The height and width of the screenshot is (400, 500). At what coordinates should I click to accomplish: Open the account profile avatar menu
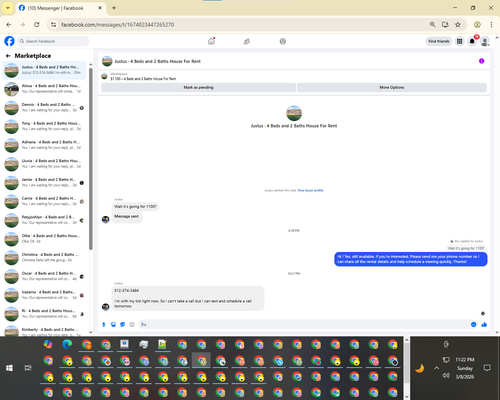[485, 41]
